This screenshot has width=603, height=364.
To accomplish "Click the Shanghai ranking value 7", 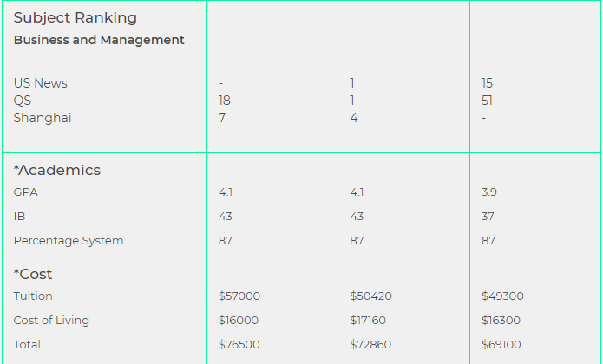I will point(221,118).
